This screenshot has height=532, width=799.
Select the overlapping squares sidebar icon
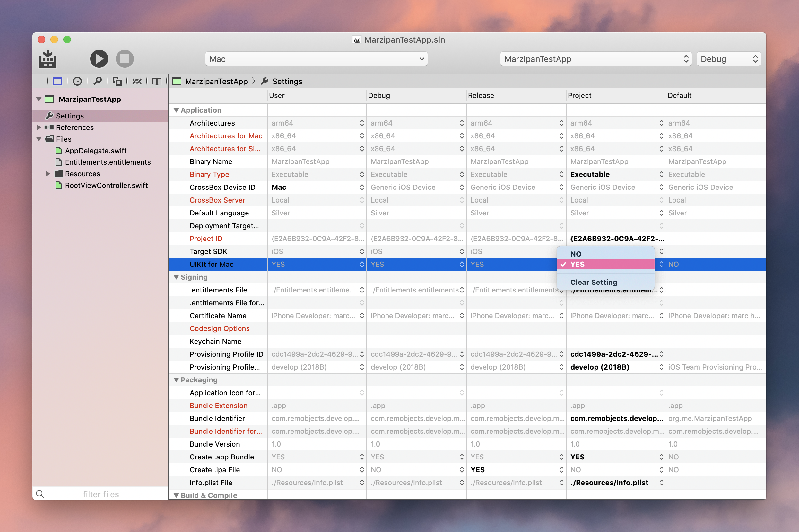pyautogui.click(x=117, y=81)
